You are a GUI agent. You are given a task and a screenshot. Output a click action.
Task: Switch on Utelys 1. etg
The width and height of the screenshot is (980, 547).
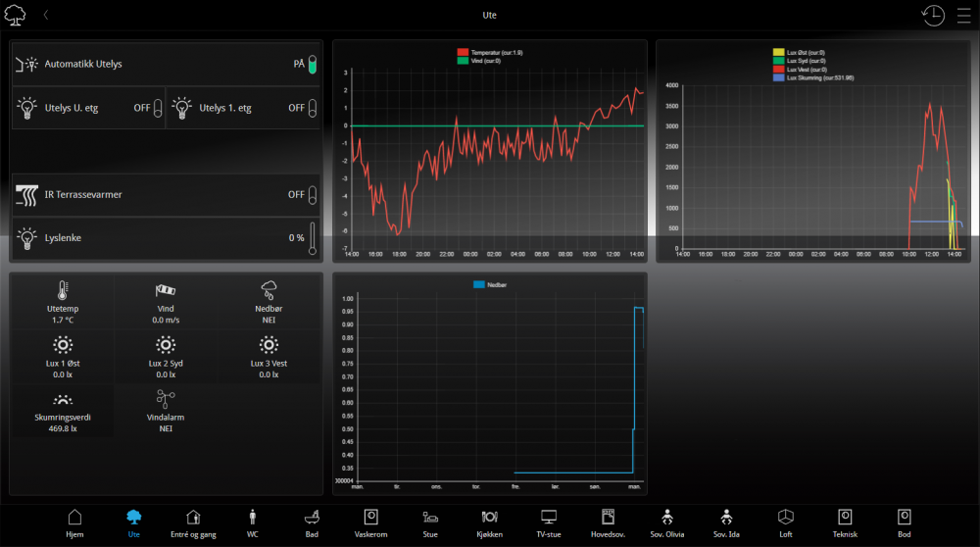[312, 108]
